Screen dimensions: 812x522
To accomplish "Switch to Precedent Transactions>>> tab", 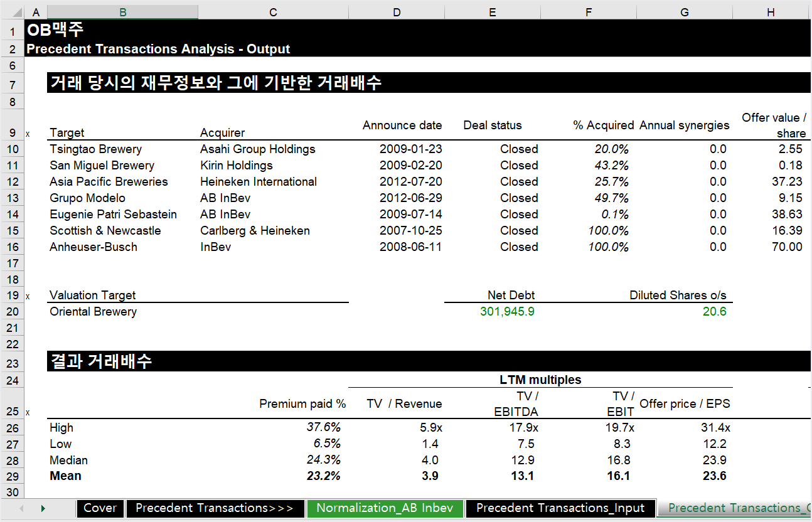I will click(x=215, y=508).
